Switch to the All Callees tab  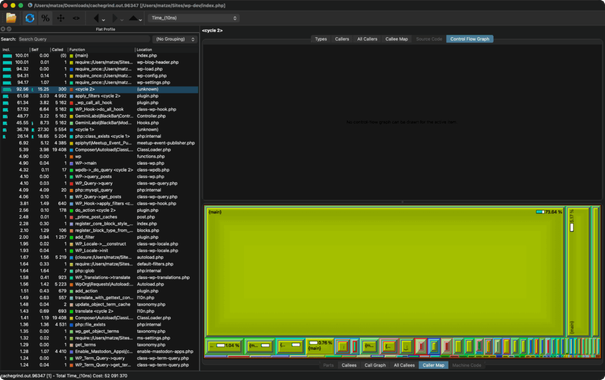point(404,365)
